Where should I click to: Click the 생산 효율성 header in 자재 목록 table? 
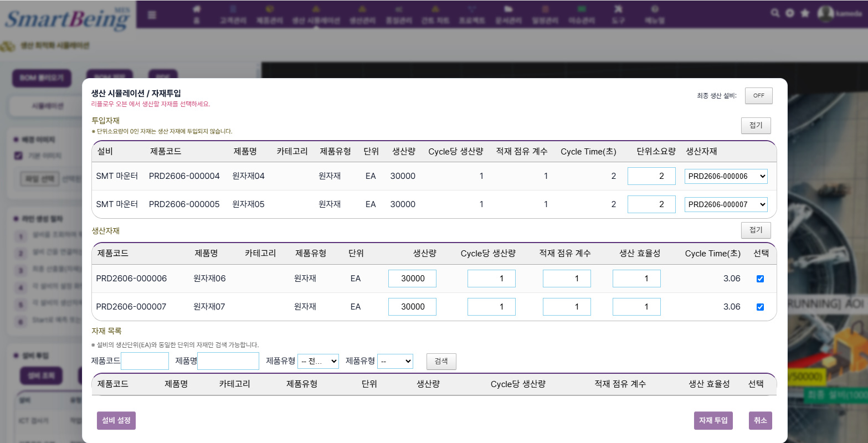[x=709, y=384]
